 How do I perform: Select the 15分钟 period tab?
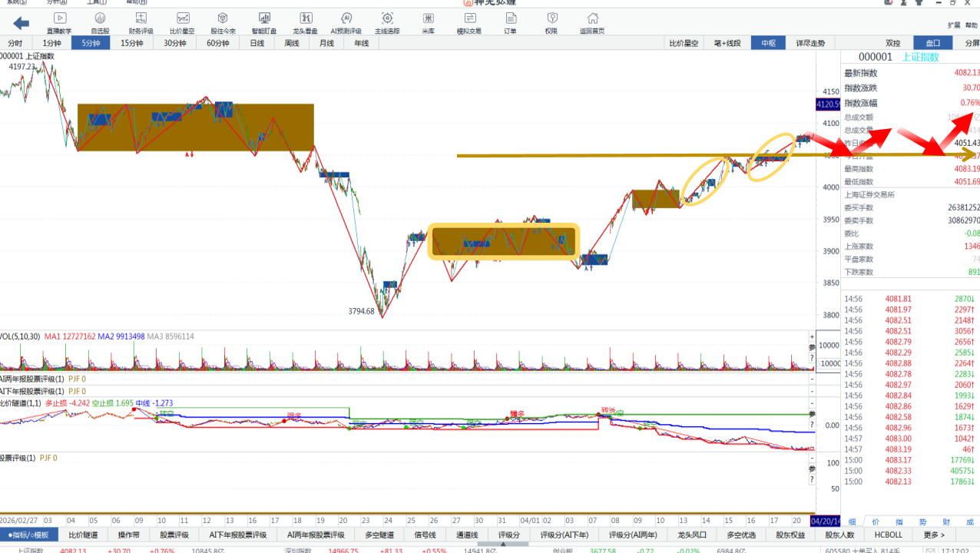coord(131,43)
